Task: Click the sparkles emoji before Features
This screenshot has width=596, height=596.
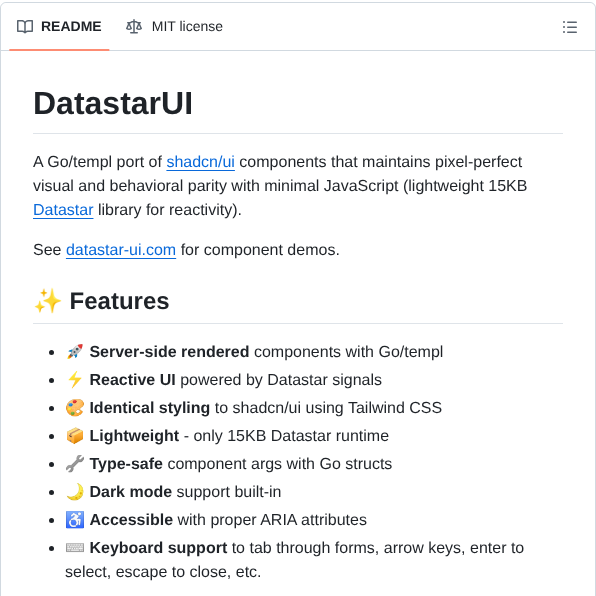Action: point(48,301)
